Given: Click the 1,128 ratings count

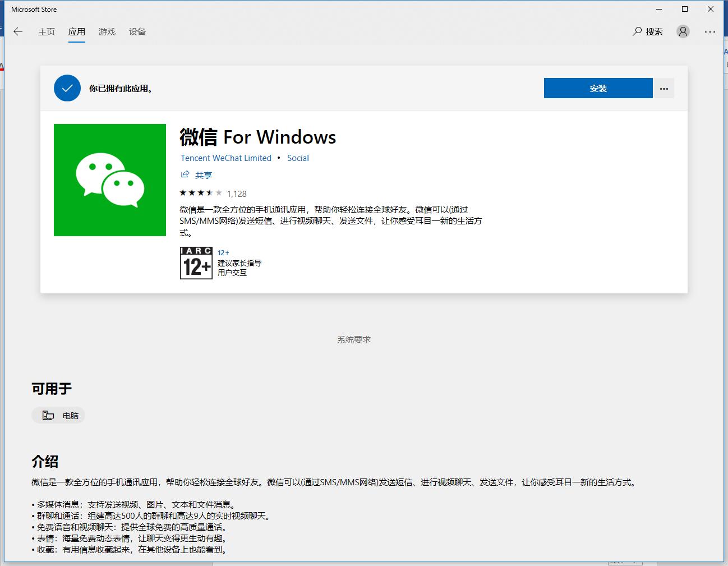Looking at the screenshot, I should pyautogui.click(x=237, y=193).
